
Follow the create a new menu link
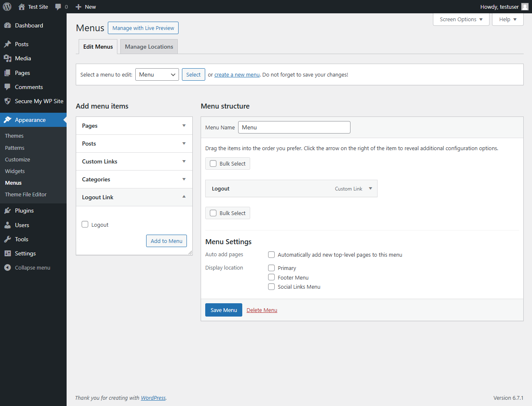pyautogui.click(x=237, y=74)
